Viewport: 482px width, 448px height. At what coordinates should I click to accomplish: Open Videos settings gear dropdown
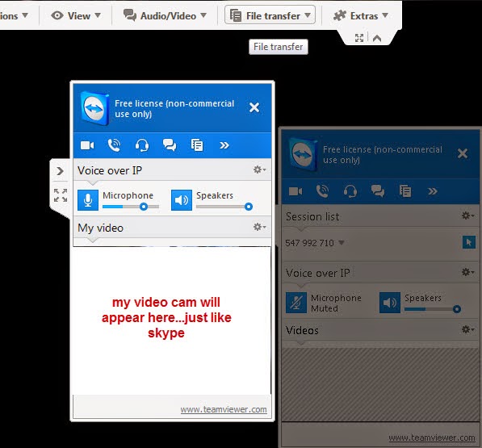click(467, 329)
